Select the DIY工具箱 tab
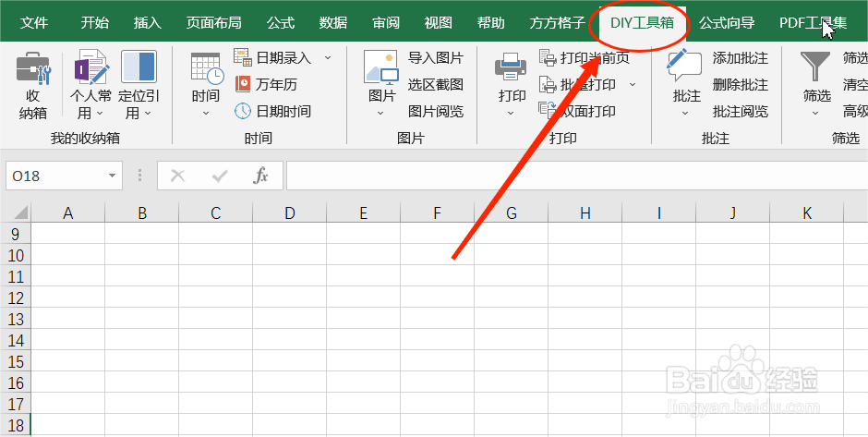This screenshot has width=868, height=437. tap(642, 23)
